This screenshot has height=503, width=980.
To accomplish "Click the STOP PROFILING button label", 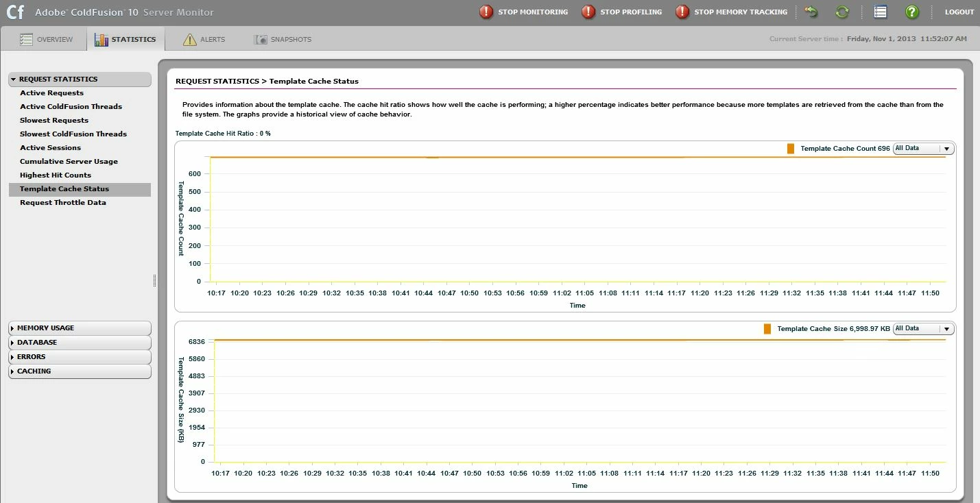I will (631, 12).
